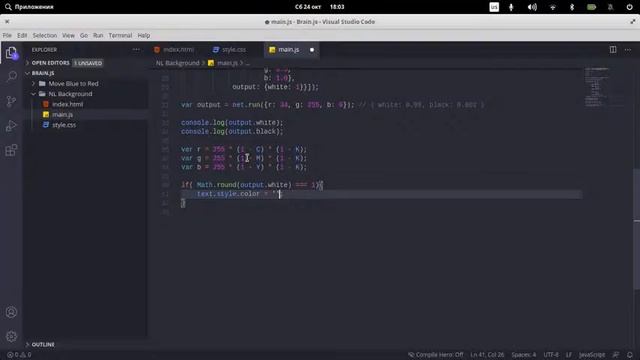Open the Accounts menu icon
Viewport: 640px width, 360px height.
click(11, 312)
